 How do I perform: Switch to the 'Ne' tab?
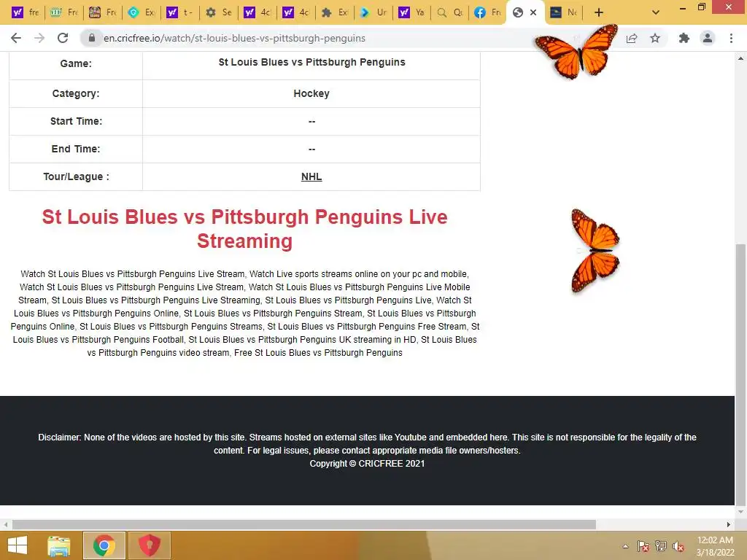(563, 12)
